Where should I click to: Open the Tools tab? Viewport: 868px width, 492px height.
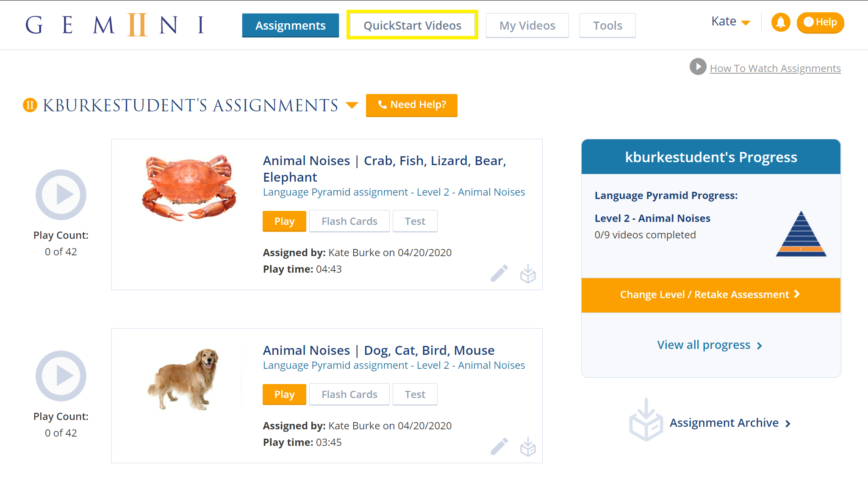607,25
